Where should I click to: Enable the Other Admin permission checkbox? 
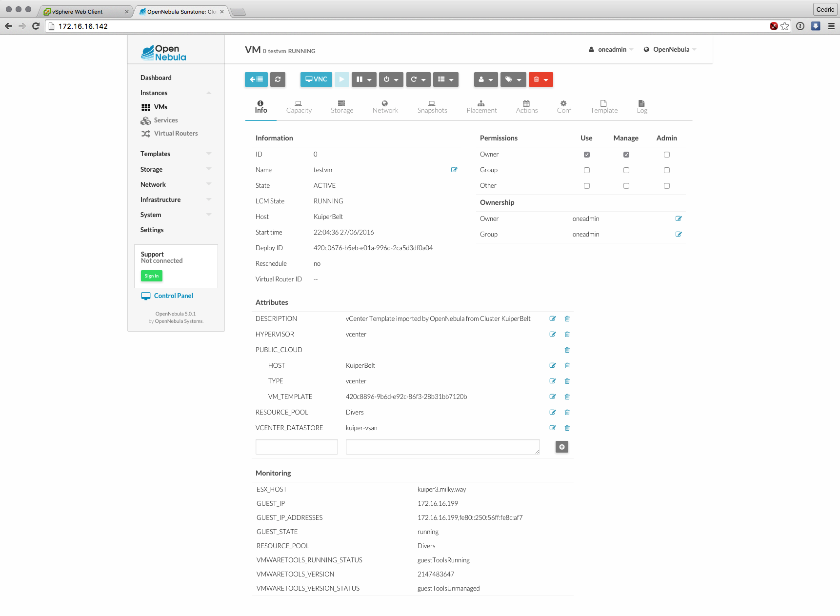[666, 186]
